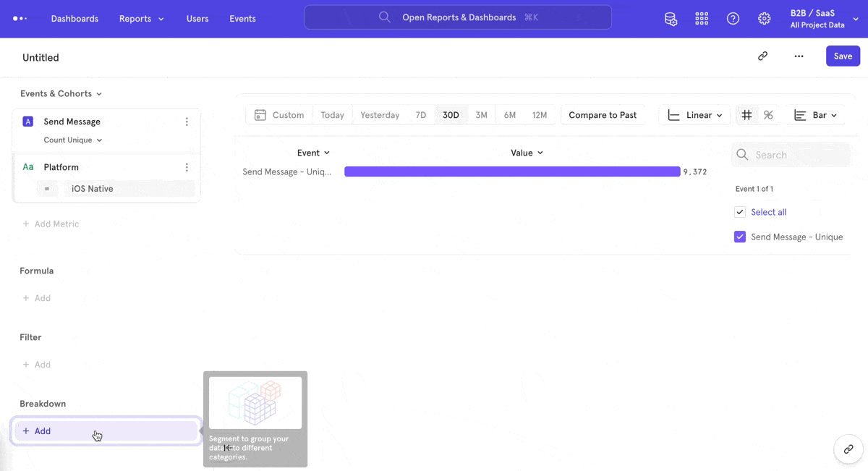Uncheck Send Message – Unique checkbox
868x471 pixels.
[x=740, y=237]
